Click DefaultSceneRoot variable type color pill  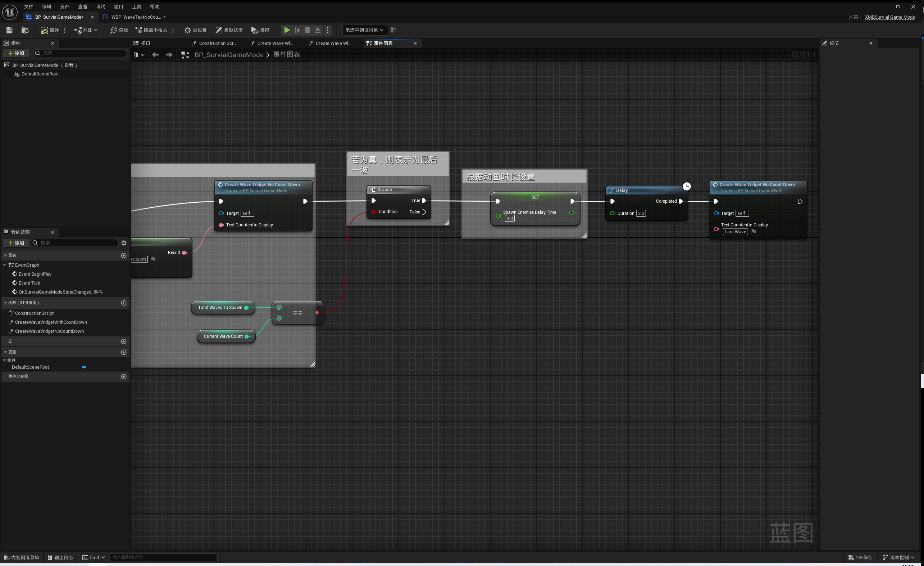click(x=84, y=368)
